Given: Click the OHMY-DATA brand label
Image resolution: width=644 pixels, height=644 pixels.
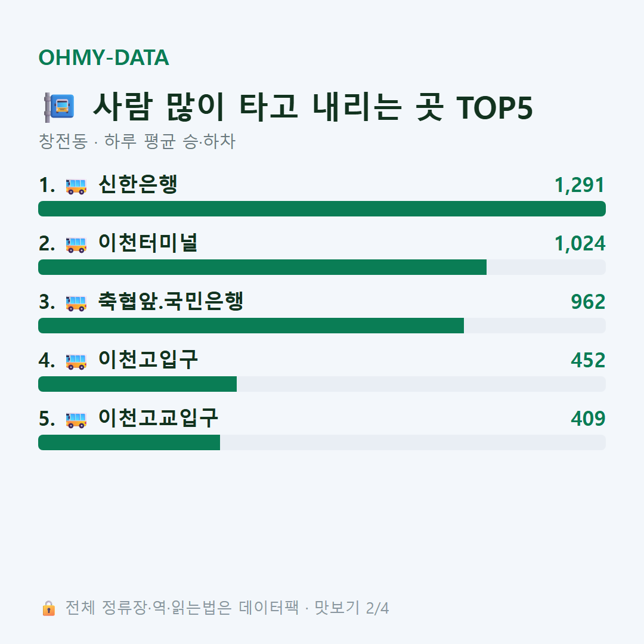Looking at the screenshot, I should (x=104, y=57).
